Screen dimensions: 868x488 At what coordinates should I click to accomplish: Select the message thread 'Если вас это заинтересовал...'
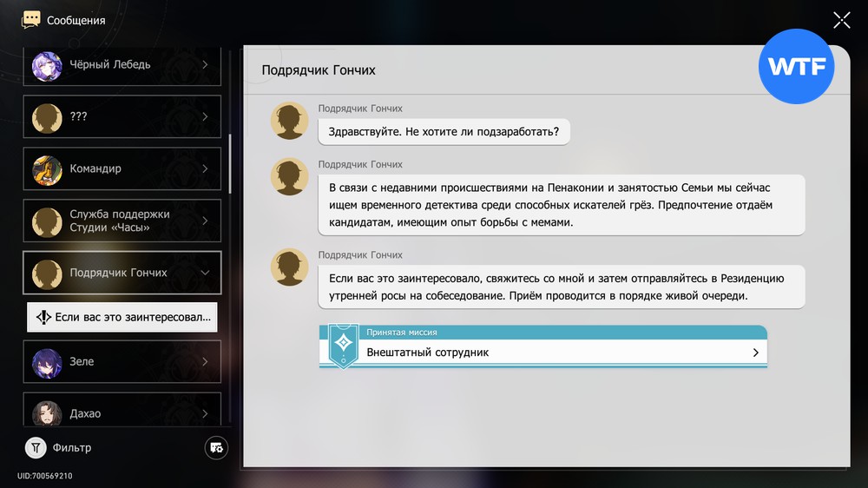pos(122,318)
